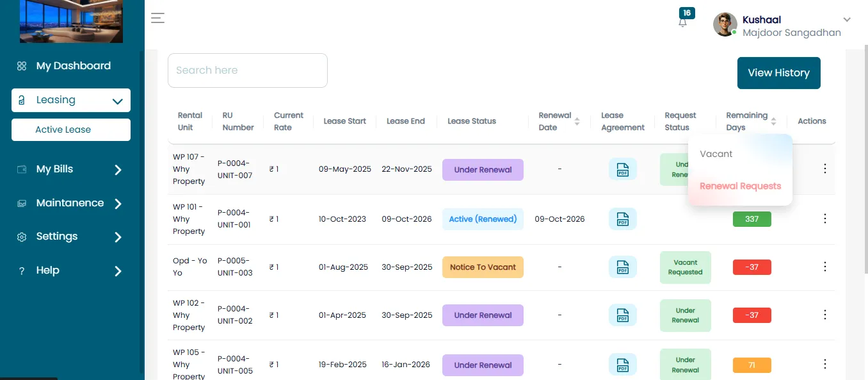Image resolution: width=868 pixels, height=380 pixels.
Task: Open the user profile dropdown chevron
Action: coord(847,20)
